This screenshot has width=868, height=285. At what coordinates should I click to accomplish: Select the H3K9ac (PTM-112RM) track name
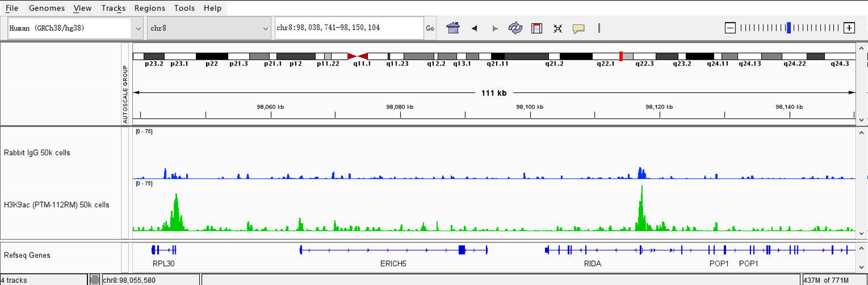(x=57, y=205)
